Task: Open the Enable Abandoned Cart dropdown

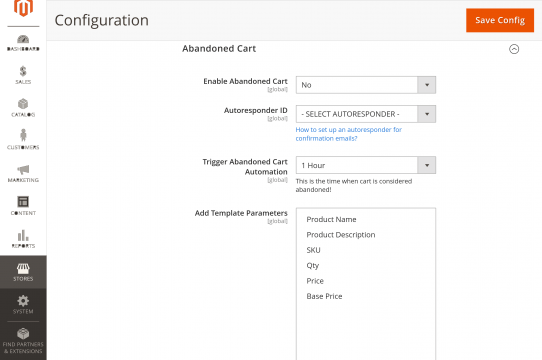Action: tap(366, 85)
